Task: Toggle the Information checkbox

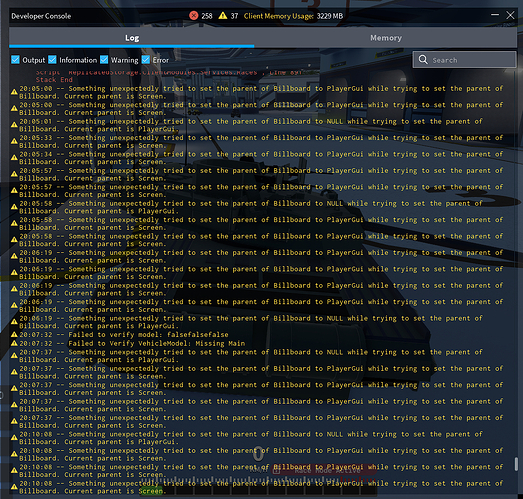Action: click(x=52, y=60)
